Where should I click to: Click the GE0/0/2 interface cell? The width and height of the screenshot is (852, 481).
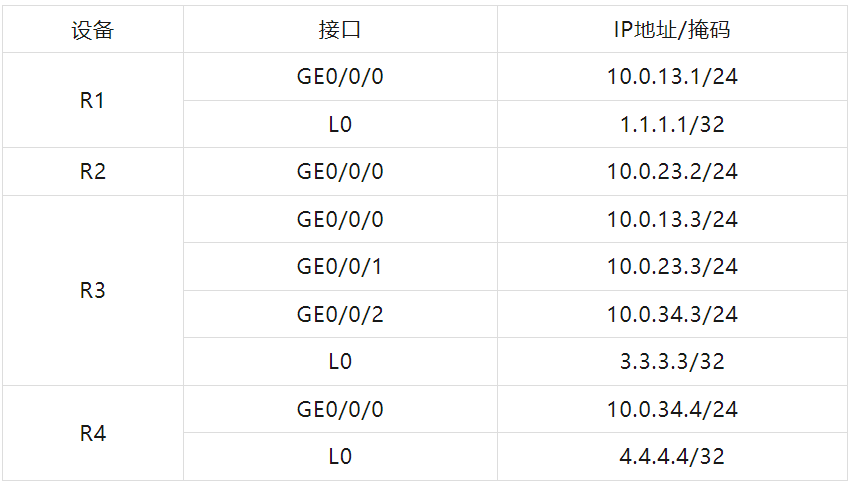click(x=340, y=315)
